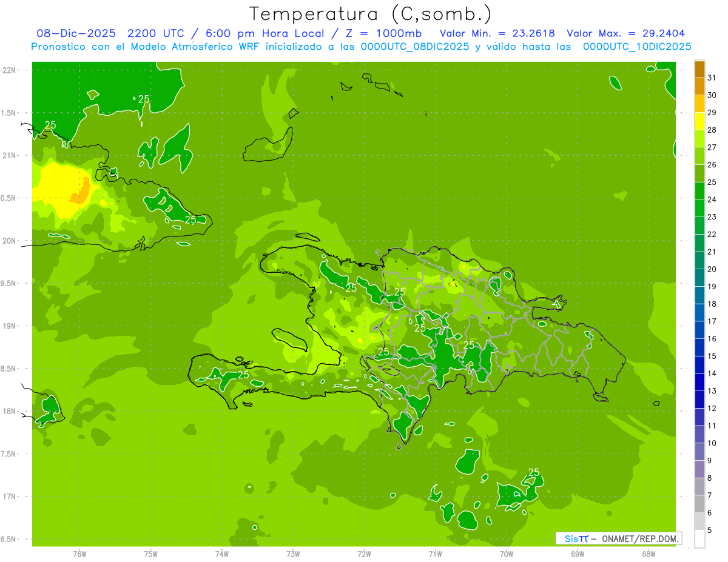The width and height of the screenshot is (728, 562).
Task: Click the legend value '20'
Action: 712,269
